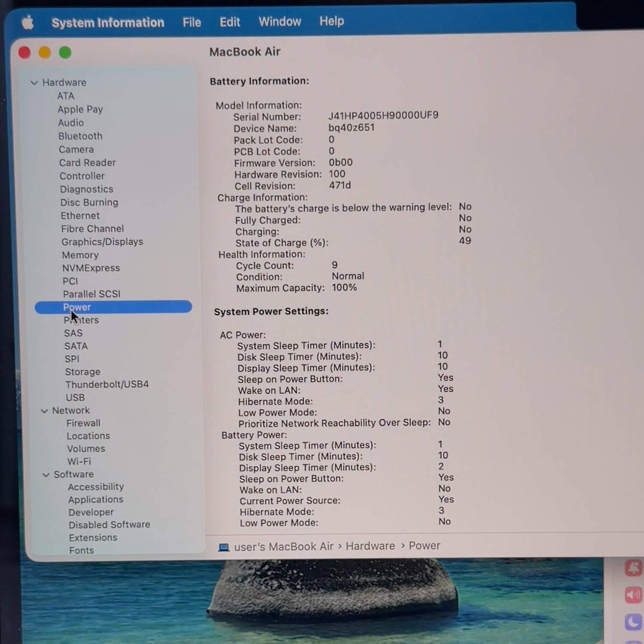
Task: Select ATA in the sidebar
Action: pos(66,96)
